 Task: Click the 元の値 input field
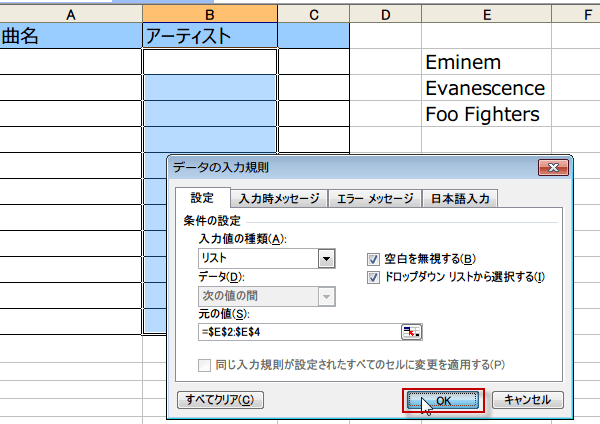coord(297,332)
